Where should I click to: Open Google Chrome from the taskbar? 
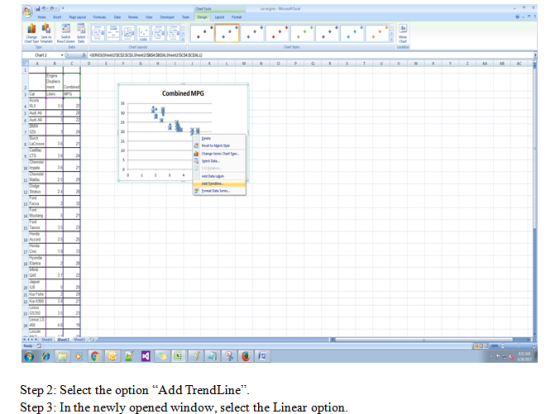point(95,356)
